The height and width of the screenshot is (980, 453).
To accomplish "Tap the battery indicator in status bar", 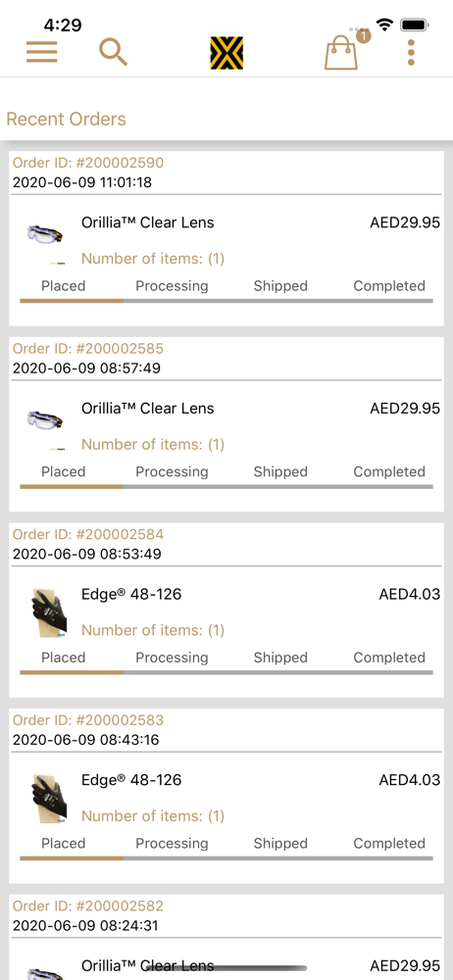I will coord(414,25).
